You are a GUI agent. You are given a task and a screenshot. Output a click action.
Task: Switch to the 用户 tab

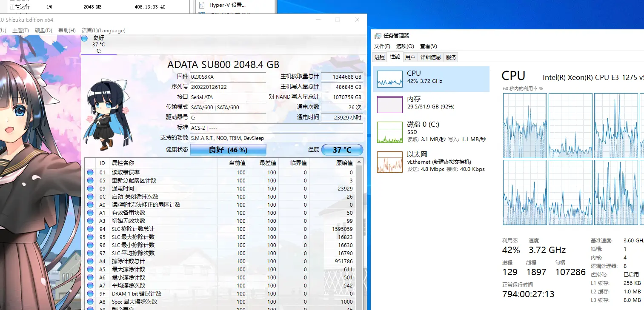[x=410, y=57]
